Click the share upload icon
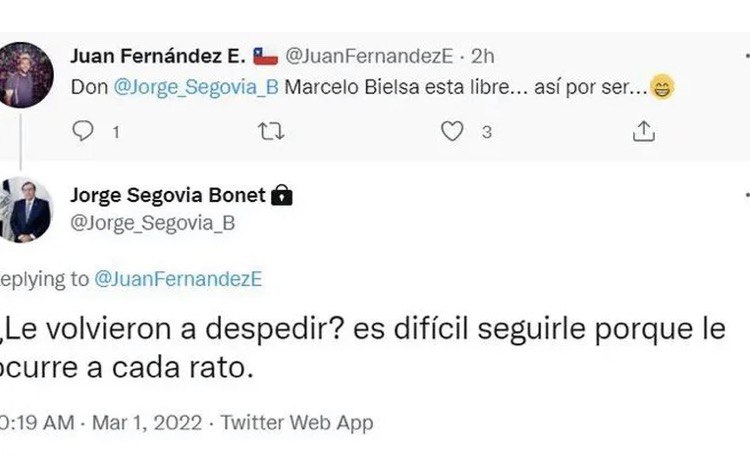The image size is (750, 458). pos(645,131)
